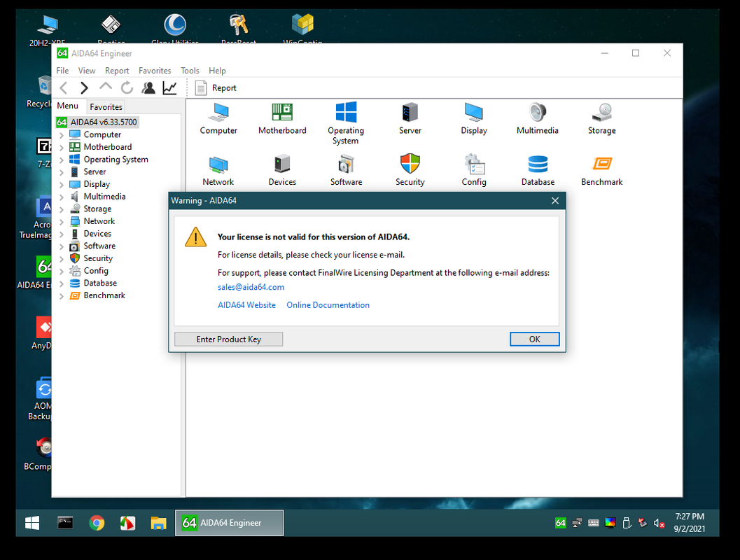Screen dimensions: 740x560
Task: Expand the Computer tree node
Action: coord(62,135)
